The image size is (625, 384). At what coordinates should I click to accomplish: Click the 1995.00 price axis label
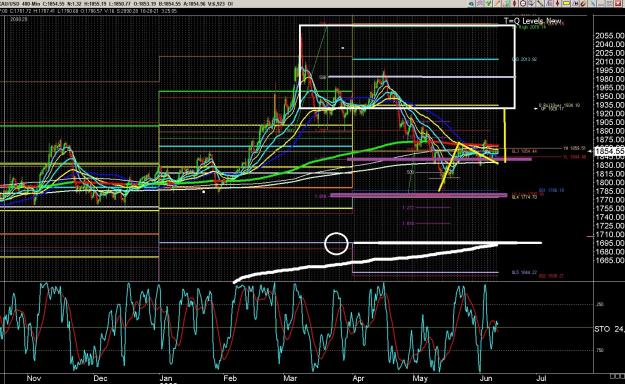610,70
